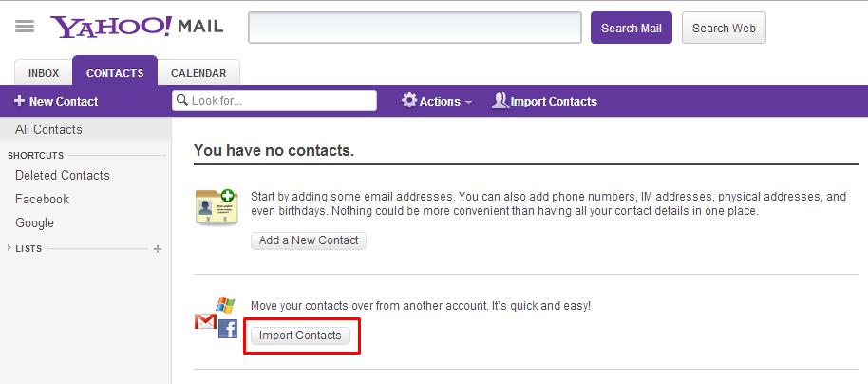Image resolution: width=868 pixels, height=384 pixels.
Task: Add a new list with plus icon
Action: point(158,249)
